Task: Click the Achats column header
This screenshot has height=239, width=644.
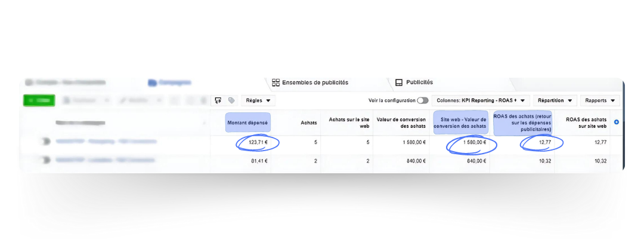Action: (x=308, y=122)
